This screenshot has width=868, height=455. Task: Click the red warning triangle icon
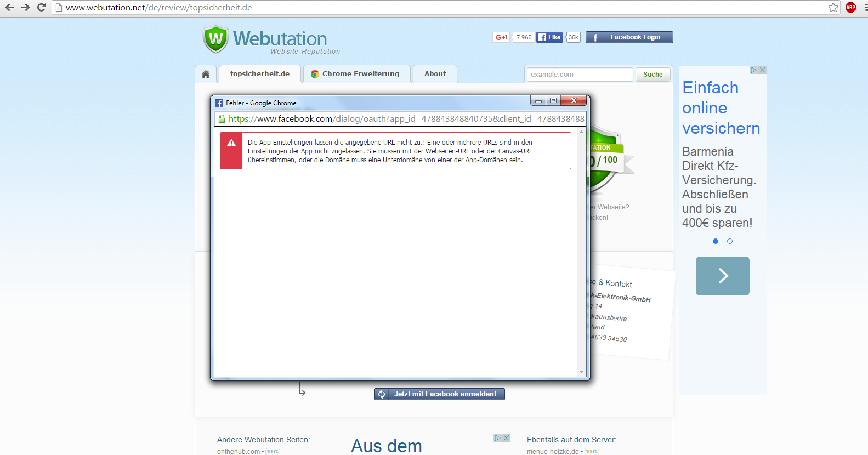(x=231, y=143)
